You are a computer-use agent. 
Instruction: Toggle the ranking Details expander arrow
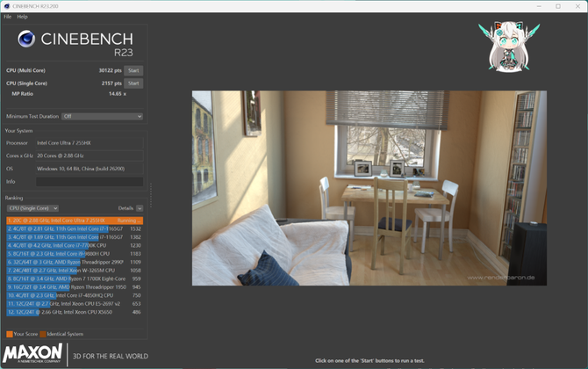(x=139, y=208)
